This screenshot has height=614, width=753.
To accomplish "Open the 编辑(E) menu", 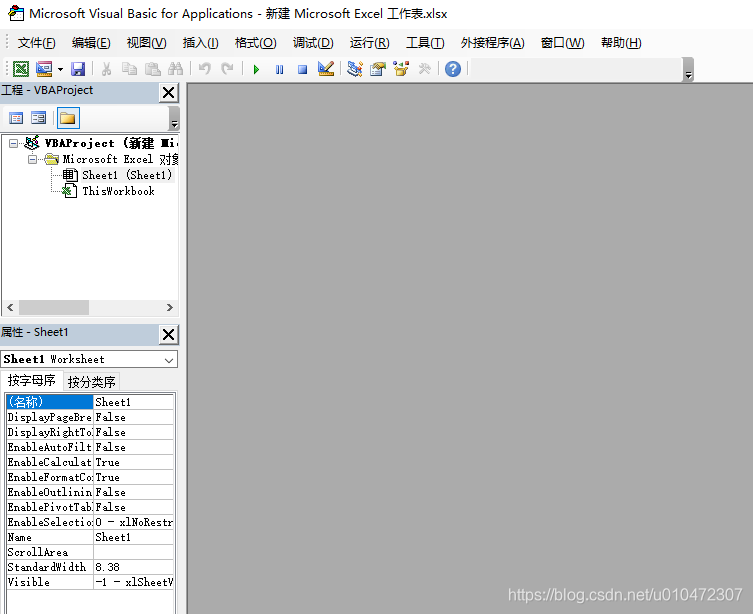I will tap(91, 43).
